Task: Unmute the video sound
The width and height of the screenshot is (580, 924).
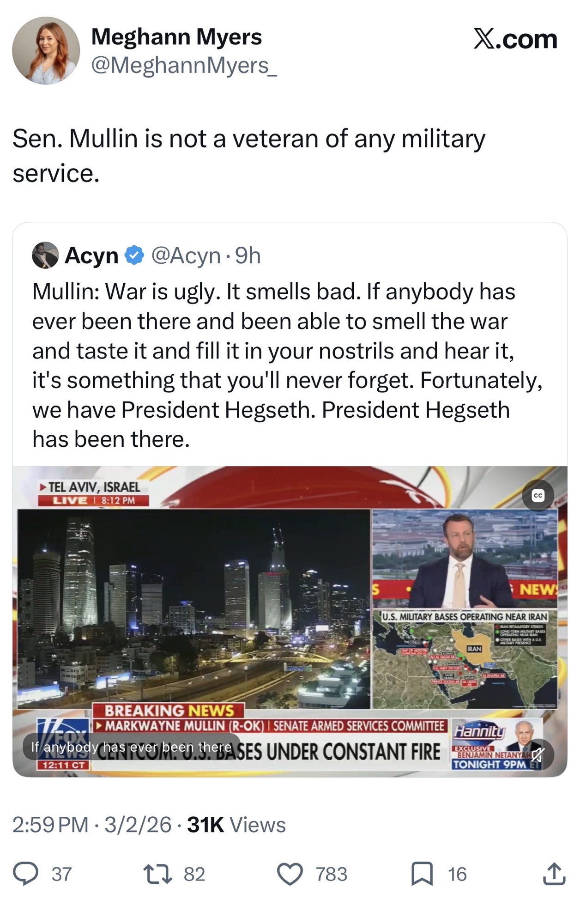Action: tap(538, 755)
